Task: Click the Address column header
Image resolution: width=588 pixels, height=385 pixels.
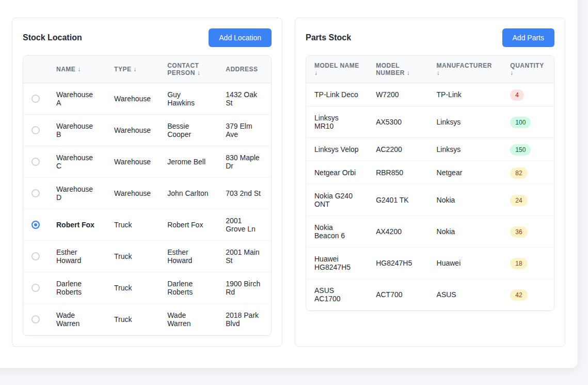Action: click(241, 69)
